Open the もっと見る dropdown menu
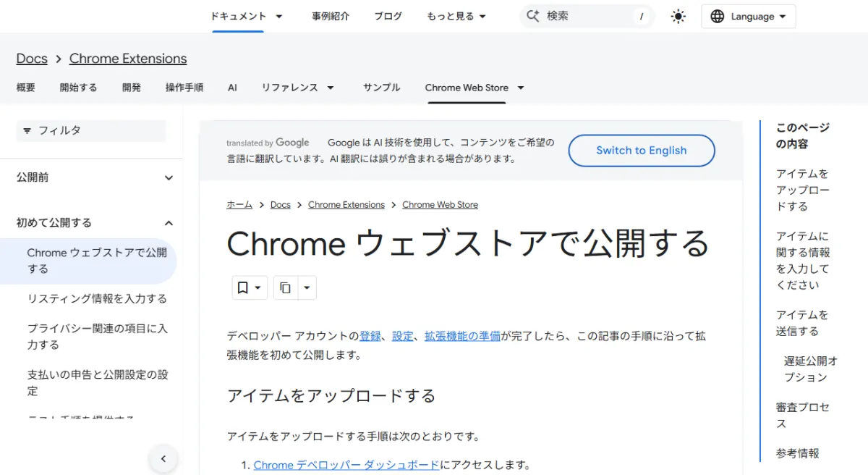 coord(456,16)
